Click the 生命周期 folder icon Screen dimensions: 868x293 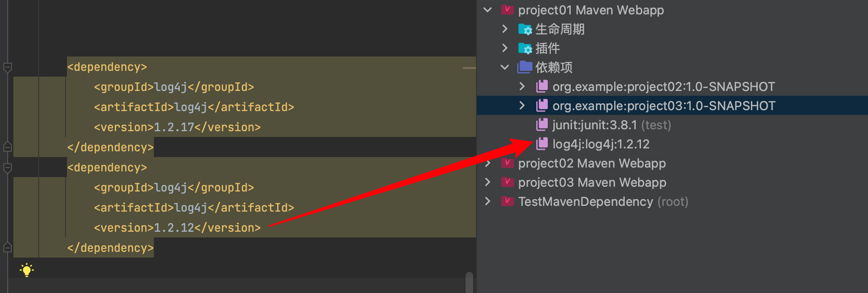click(525, 29)
